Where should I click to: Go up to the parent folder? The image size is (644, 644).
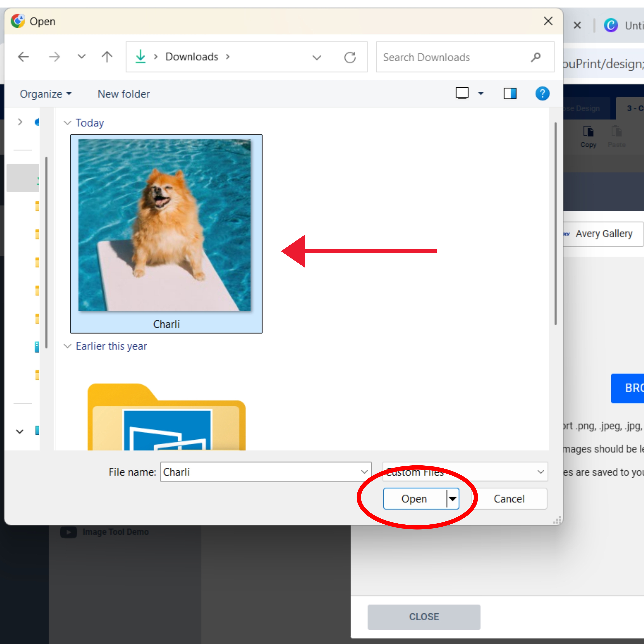(x=107, y=57)
